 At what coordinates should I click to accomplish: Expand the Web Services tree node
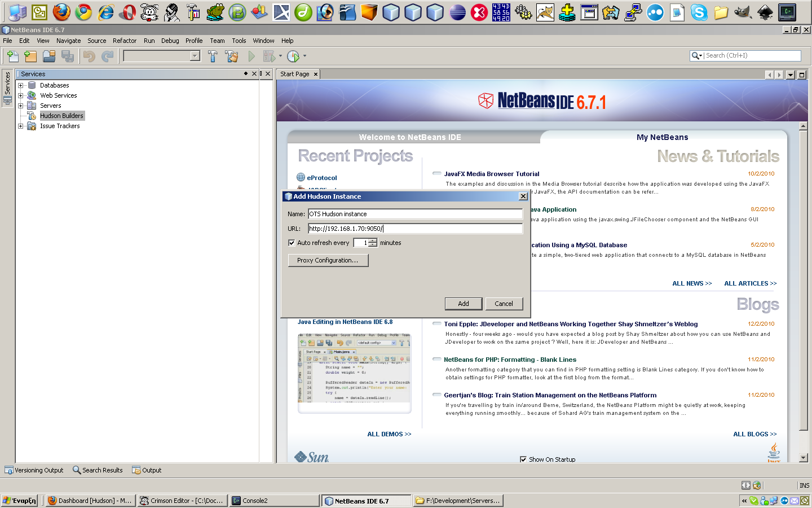20,95
